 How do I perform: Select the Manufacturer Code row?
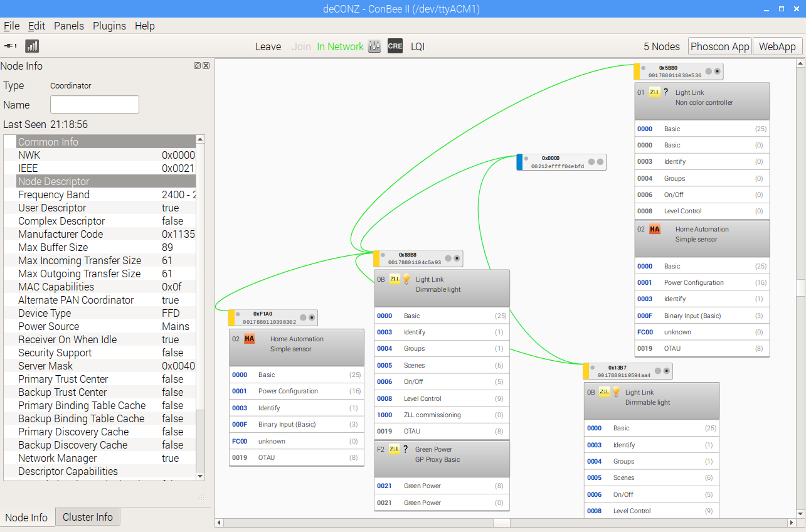coord(100,234)
